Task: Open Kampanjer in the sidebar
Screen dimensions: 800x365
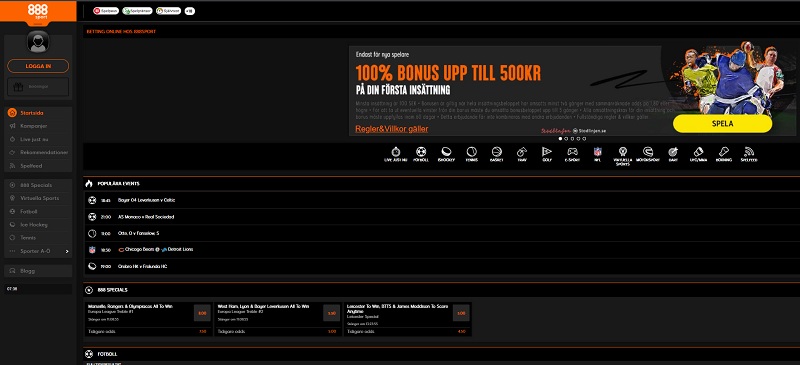Action: [38, 126]
